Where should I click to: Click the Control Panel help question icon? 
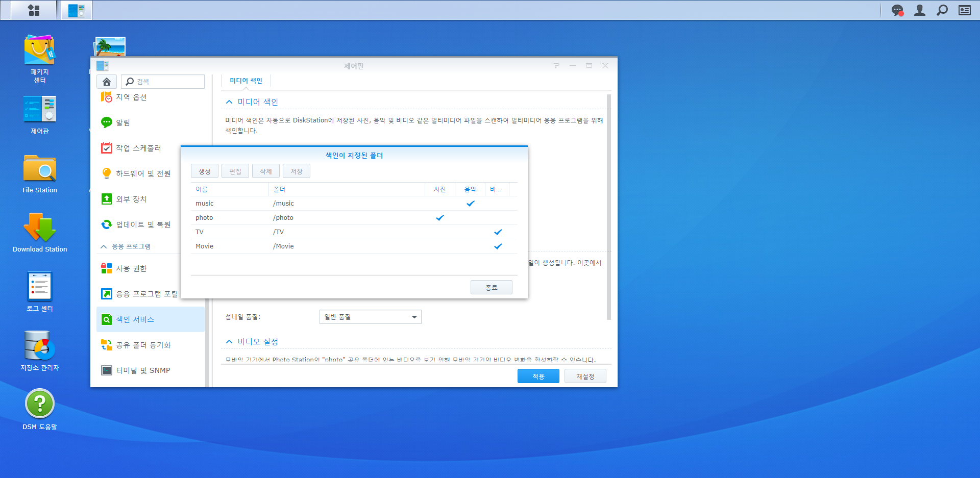pos(556,66)
